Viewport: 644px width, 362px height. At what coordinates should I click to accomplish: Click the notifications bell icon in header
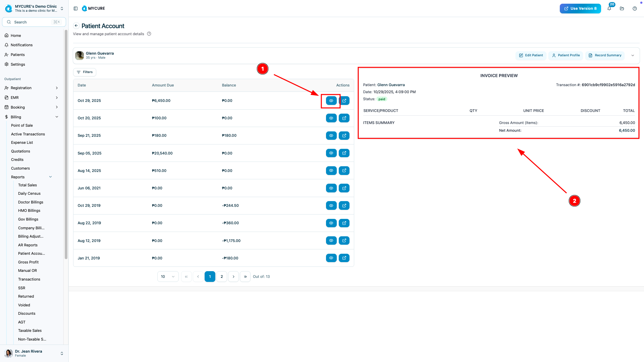pos(609,9)
